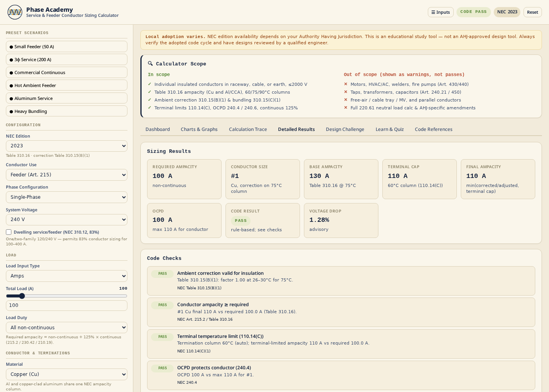This screenshot has height=392, width=549.
Task: Apply the Hot Ambient Feeder preset
Action: pos(67,85)
